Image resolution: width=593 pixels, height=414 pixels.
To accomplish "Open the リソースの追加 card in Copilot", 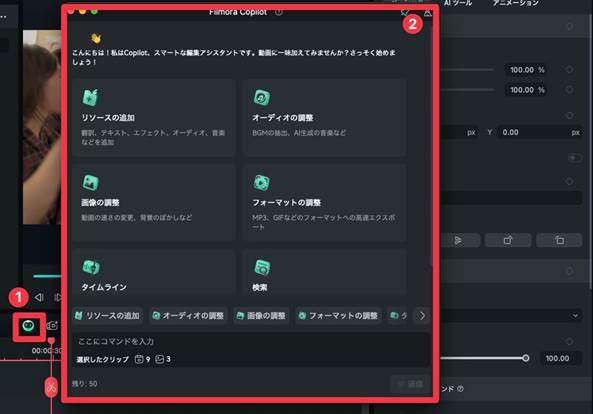I will (154, 118).
